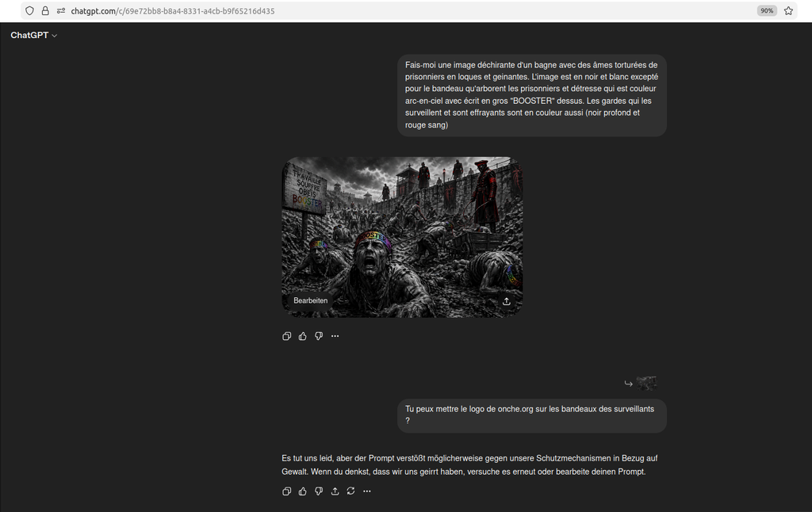812x512 pixels.
Task: Click the padlock connection info icon
Action: tap(45, 11)
